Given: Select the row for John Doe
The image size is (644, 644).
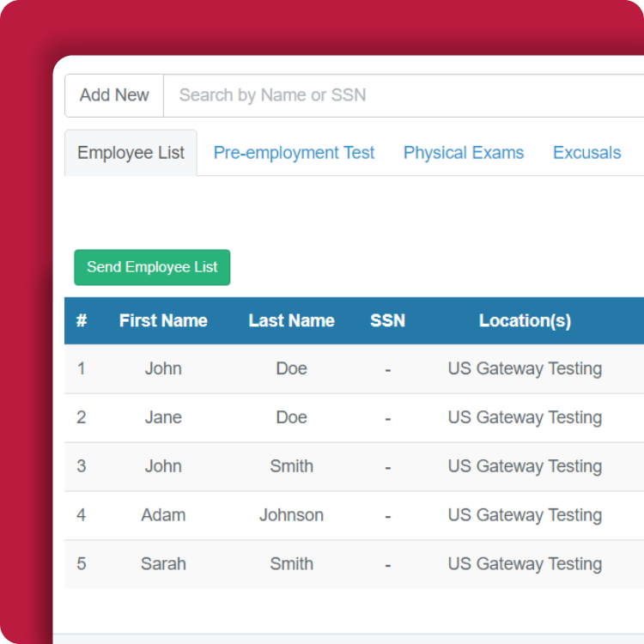Looking at the screenshot, I should pos(354,369).
